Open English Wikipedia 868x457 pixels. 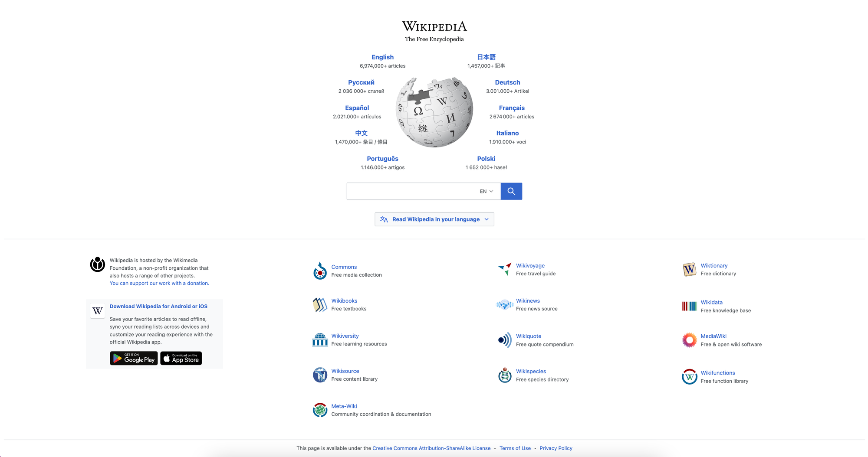382,57
